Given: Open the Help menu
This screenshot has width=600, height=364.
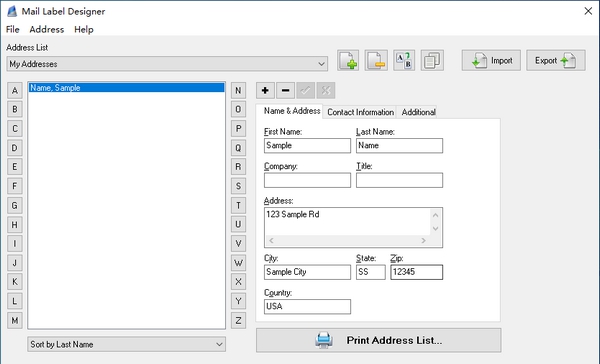Looking at the screenshot, I should (84, 29).
